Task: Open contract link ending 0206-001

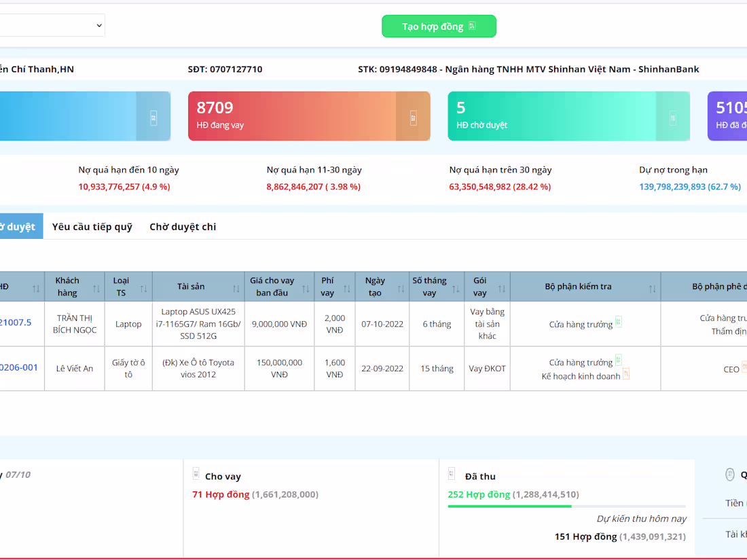Action: tap(18, 368)
